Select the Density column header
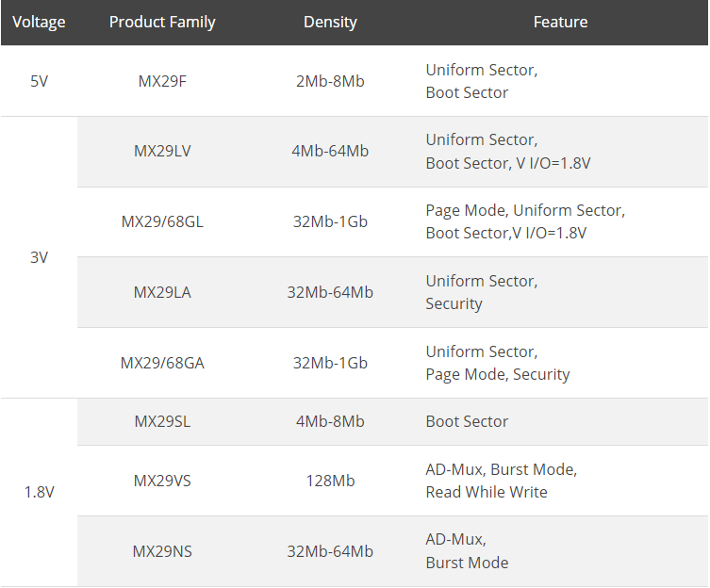This screenshot has height=588, width=710. point(330,22)
